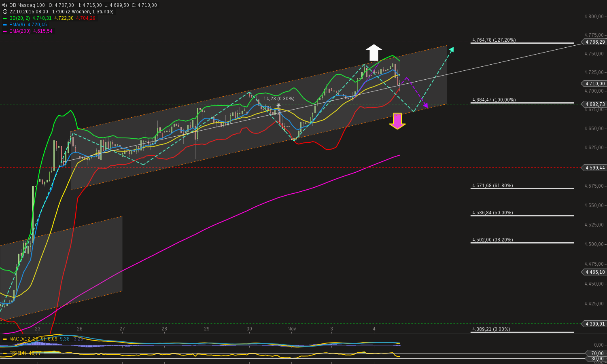The width and height of the screenshot is (607, 364).
Task: Click date label 29 on time axis
Action: click(x=207, y=329)
